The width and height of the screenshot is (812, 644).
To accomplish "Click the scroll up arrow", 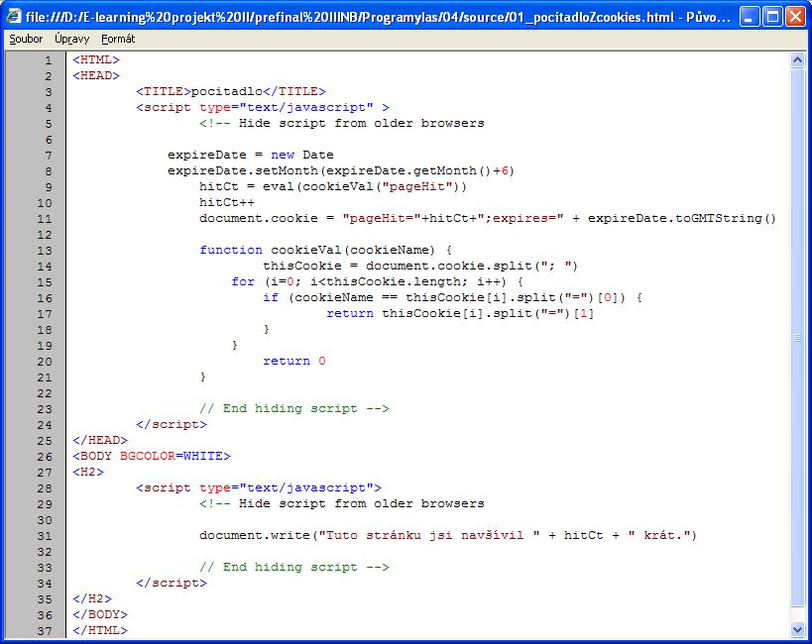I will tap(797, 60).
